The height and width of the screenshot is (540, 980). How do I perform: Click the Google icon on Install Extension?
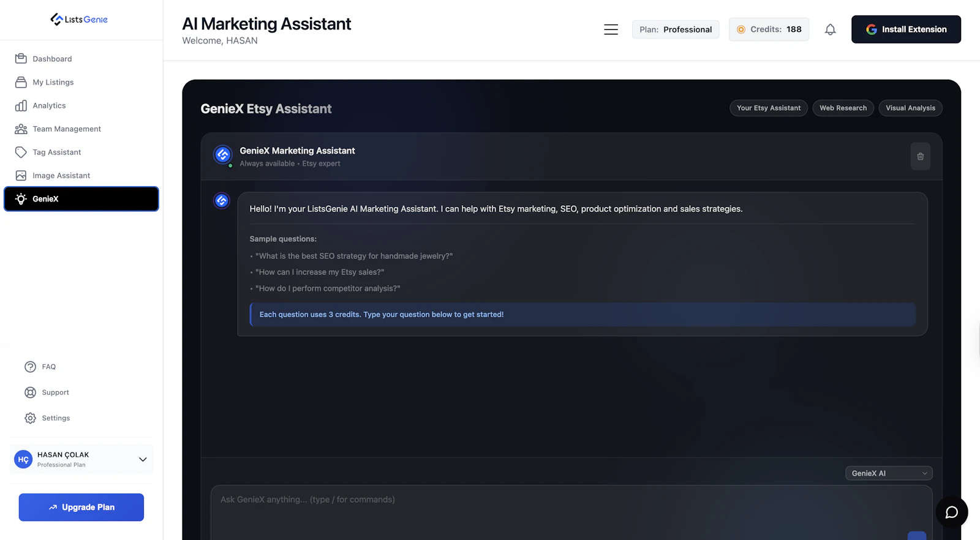click(871, 29)
